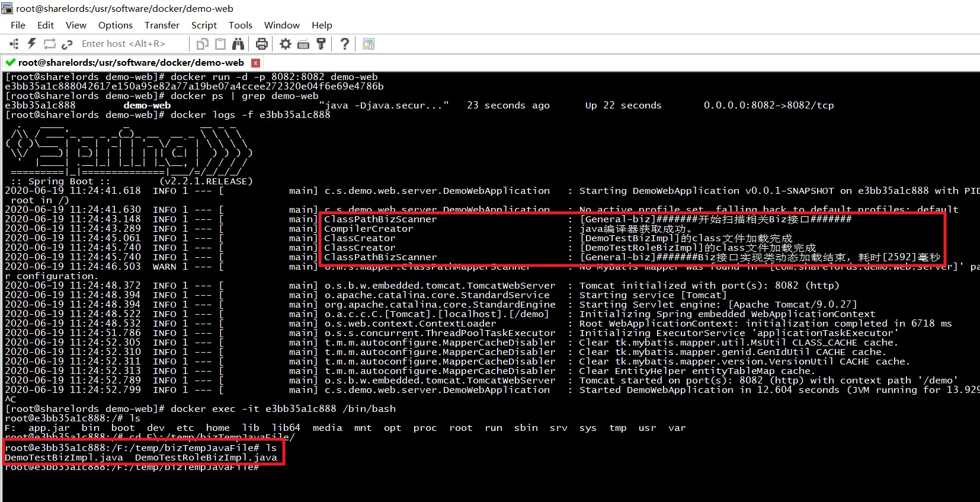The image size is (980, 502).
Task: Click 'Starting Servlet engine: [Apache Tomcat/9.0.27]'
Action: 718,305
